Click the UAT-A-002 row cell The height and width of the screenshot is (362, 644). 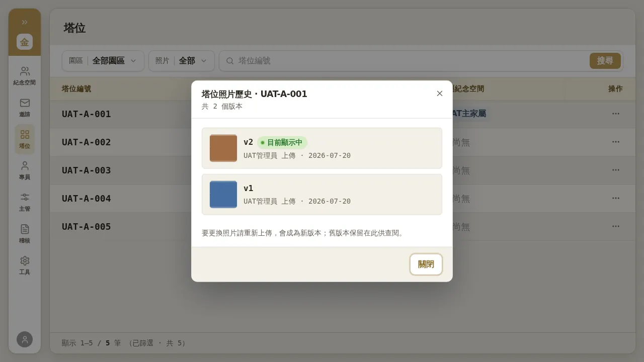[87, 142]
